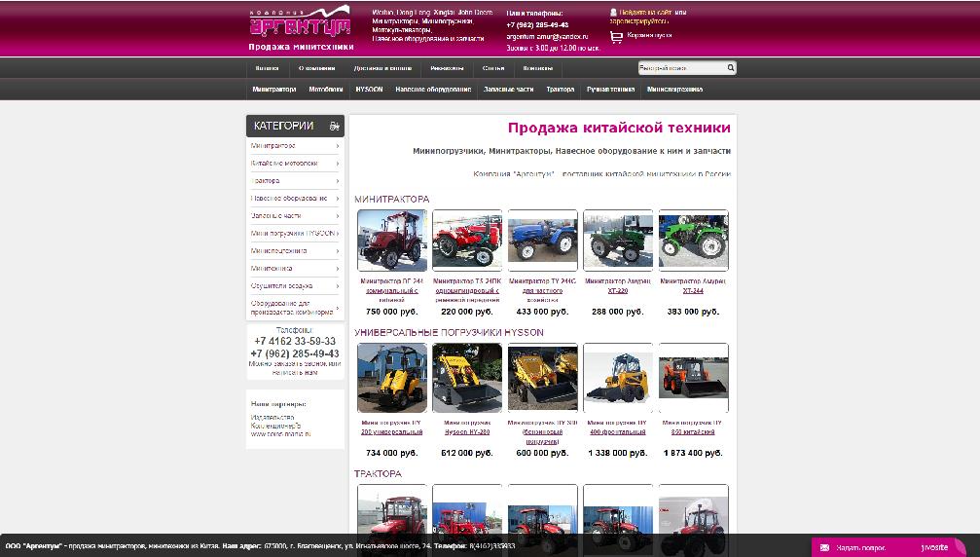Select Миниспецтехника in the dark category bar
980x557 pixels.
674,90
